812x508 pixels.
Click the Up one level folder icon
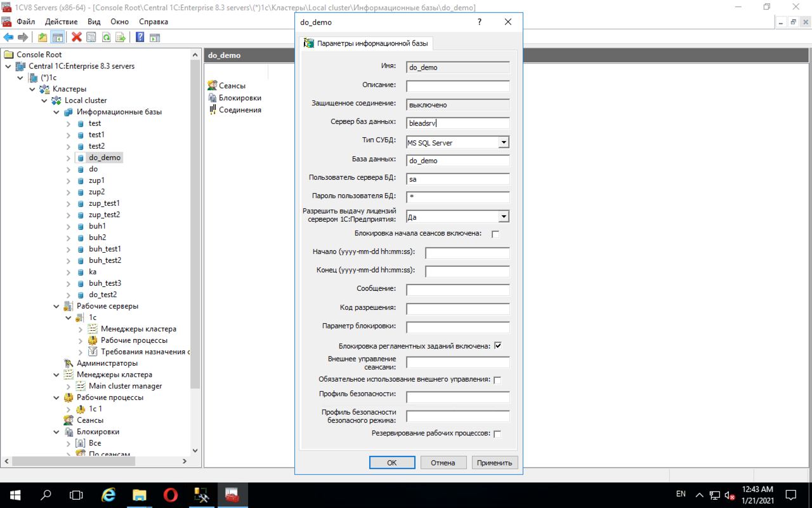click(x=43, y=37)
